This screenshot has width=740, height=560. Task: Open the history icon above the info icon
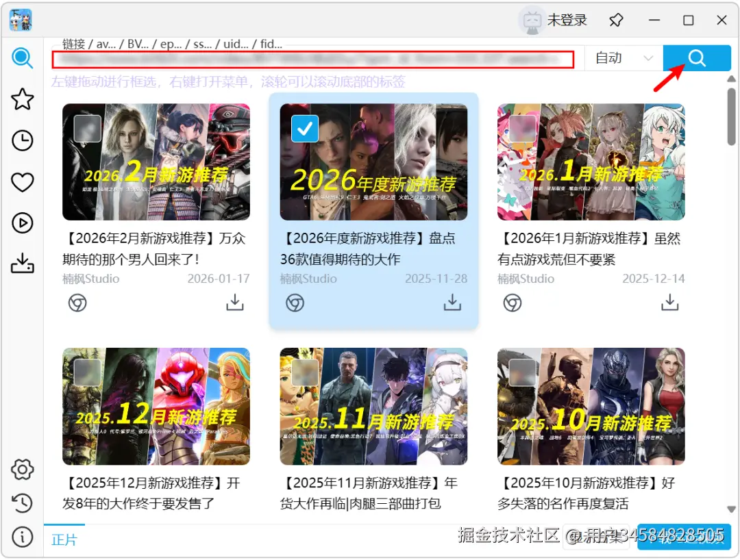22,503
